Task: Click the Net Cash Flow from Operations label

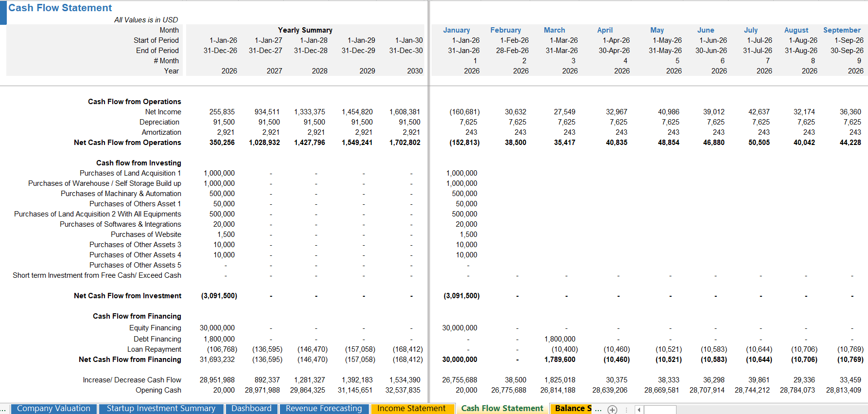Action: click(127, 143)
